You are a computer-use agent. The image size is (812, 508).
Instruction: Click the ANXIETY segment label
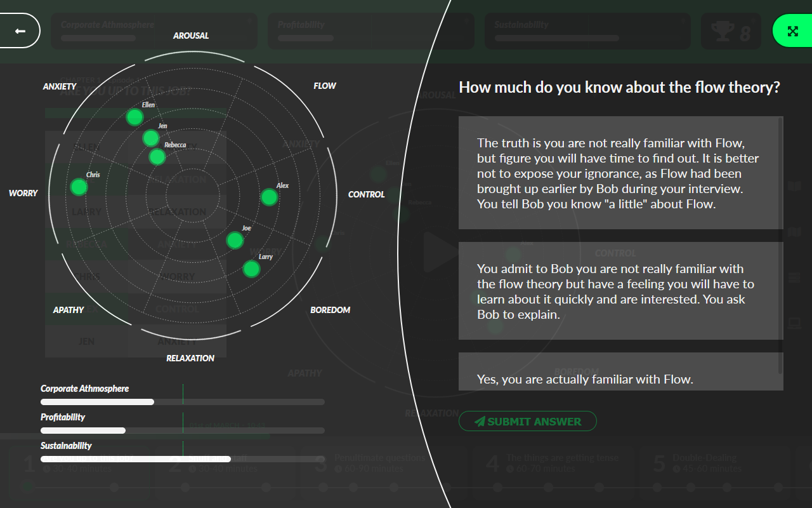click(x=60, y=86)
